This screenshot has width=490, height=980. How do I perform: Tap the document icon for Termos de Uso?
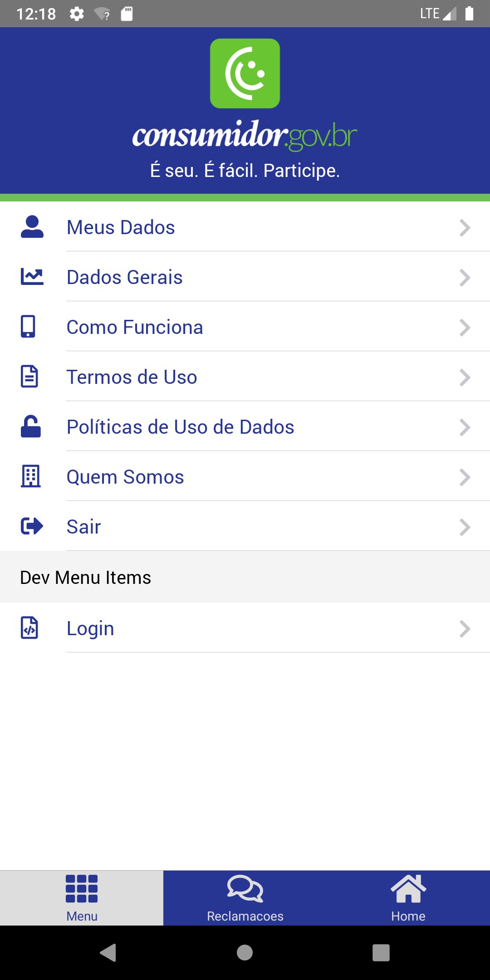click(x=29, y=377)
